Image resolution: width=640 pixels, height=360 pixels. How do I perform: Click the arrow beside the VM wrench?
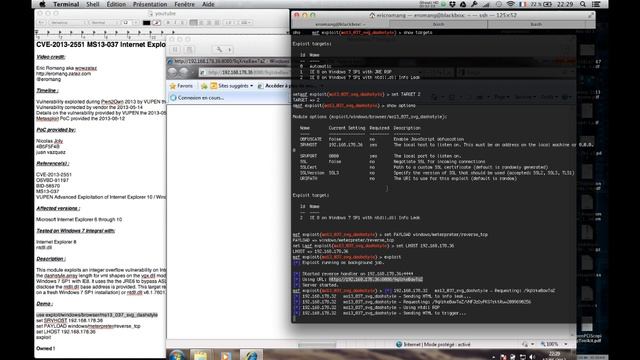230,50
